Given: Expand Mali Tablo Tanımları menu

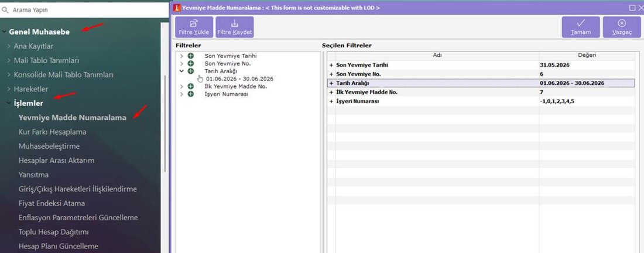Looking at the screenshot, I should (9, 60).
